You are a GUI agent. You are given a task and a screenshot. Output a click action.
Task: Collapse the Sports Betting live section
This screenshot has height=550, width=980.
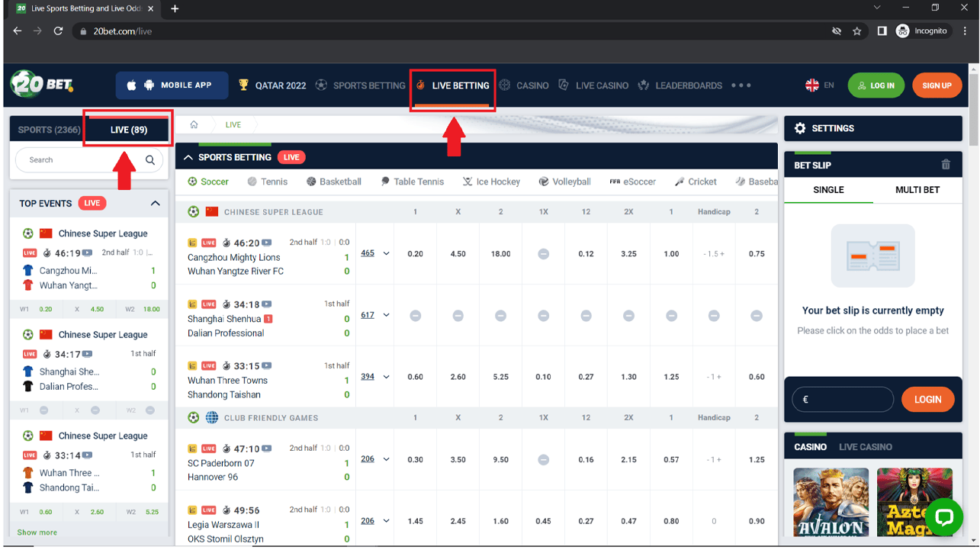188,157
